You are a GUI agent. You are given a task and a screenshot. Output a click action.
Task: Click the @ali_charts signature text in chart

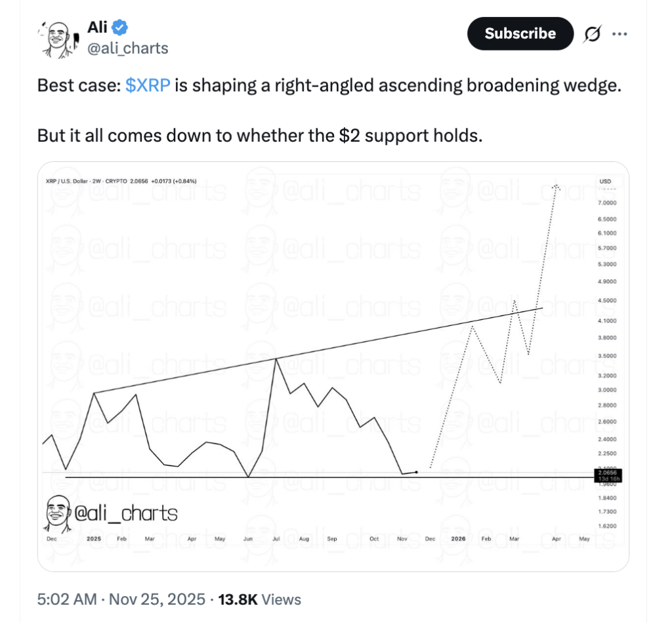[127, 513]
